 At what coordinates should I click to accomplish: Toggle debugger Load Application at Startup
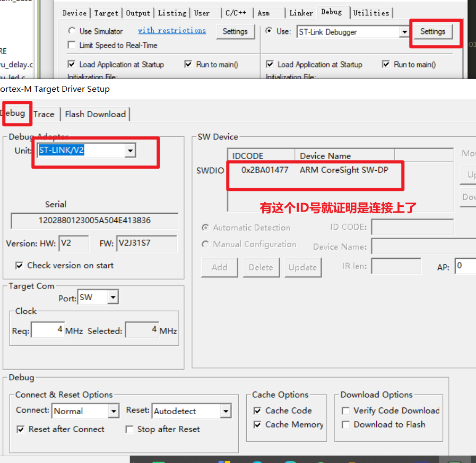click(270, 64)
